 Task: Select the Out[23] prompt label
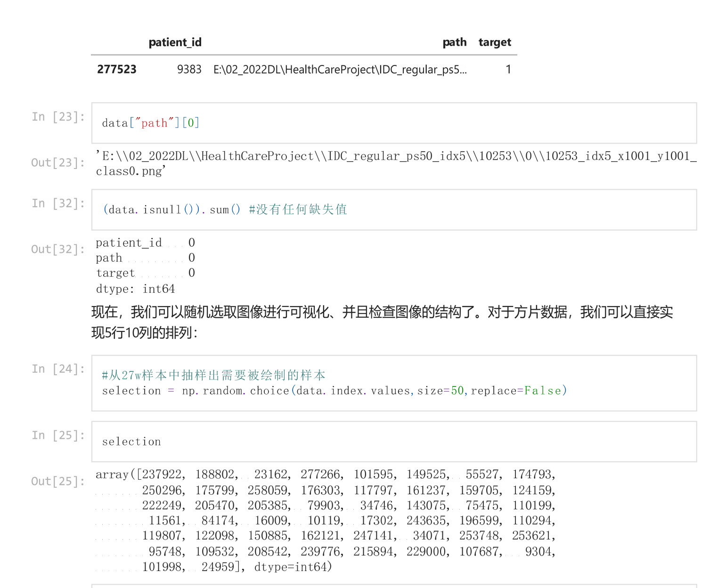[58, 162]
